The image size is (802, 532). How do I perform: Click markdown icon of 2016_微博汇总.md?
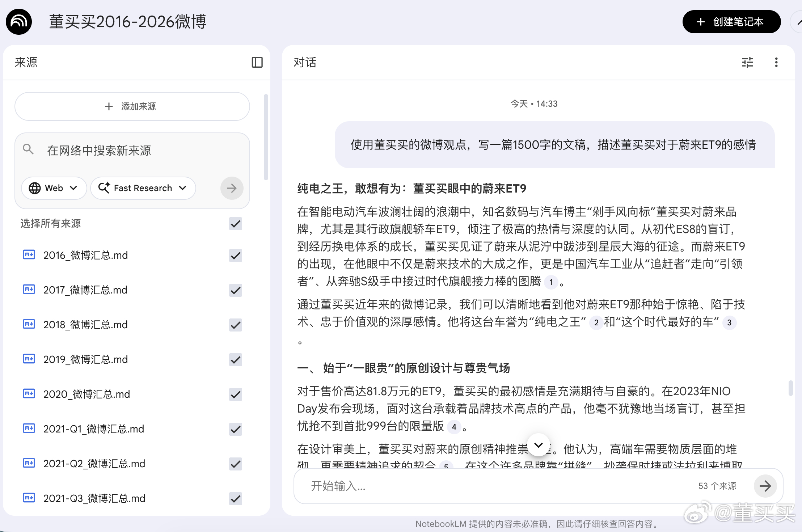click(29, 255)
